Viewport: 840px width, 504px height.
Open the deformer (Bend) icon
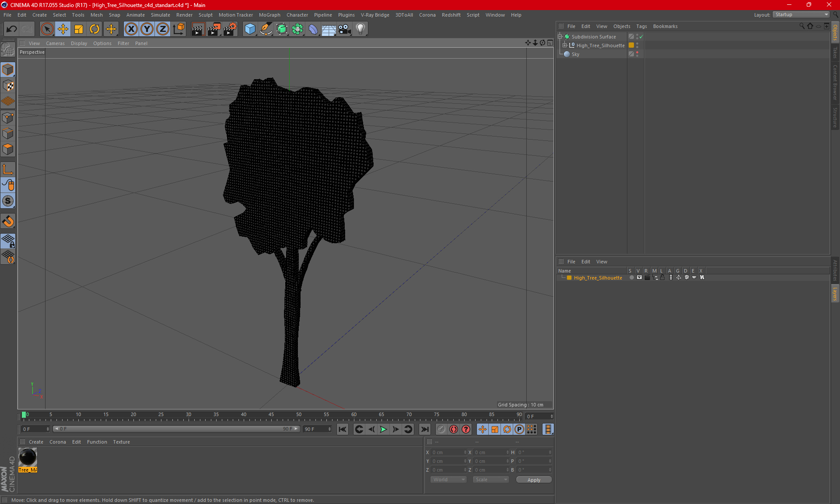(x=313, y=29)
